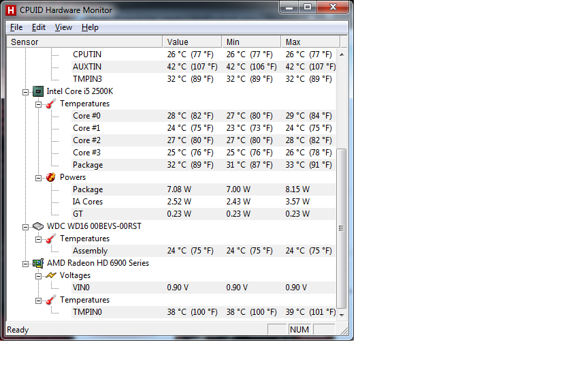Click the 0.90 V VIN0 current value
Screen dimensions: 588x368
[x=178, y=288]
